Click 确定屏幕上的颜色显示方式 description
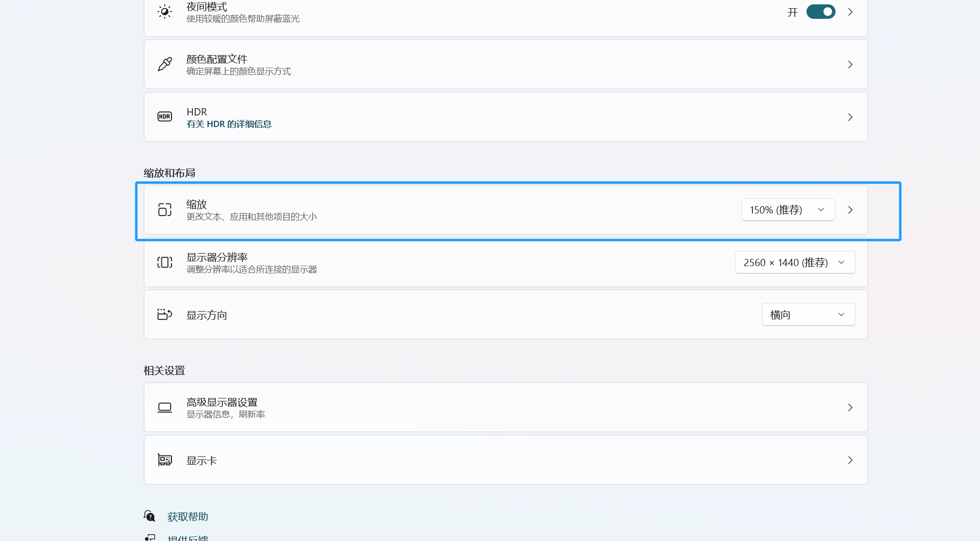This screenshot has height=541, width=980. [239, 71]
